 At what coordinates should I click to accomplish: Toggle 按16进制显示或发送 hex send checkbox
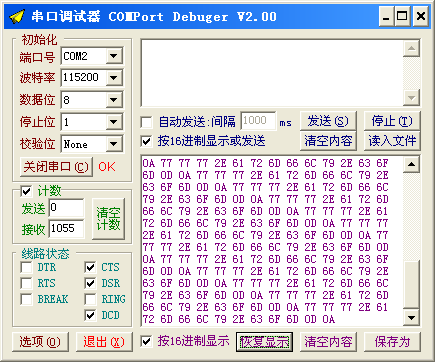147,141
